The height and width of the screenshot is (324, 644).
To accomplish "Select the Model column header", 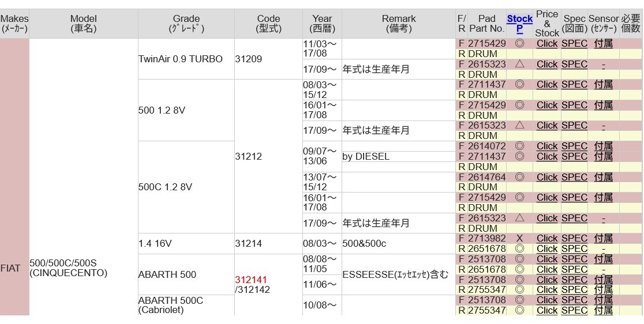I will (x=83, y=24).
